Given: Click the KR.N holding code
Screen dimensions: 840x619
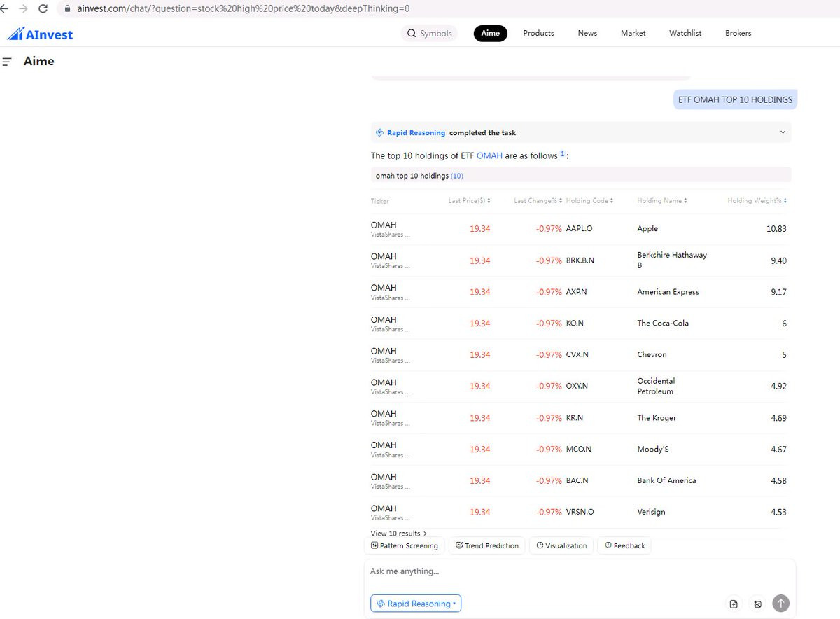Looking at the screenshot, I should click(x=574, y=418).
